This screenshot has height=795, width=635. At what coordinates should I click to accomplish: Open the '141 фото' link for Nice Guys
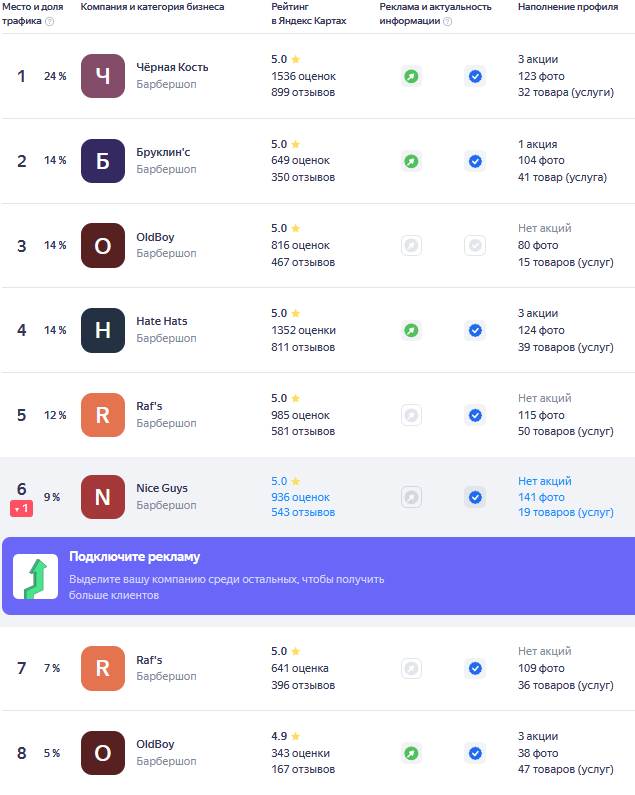click(x=541, y=497)
